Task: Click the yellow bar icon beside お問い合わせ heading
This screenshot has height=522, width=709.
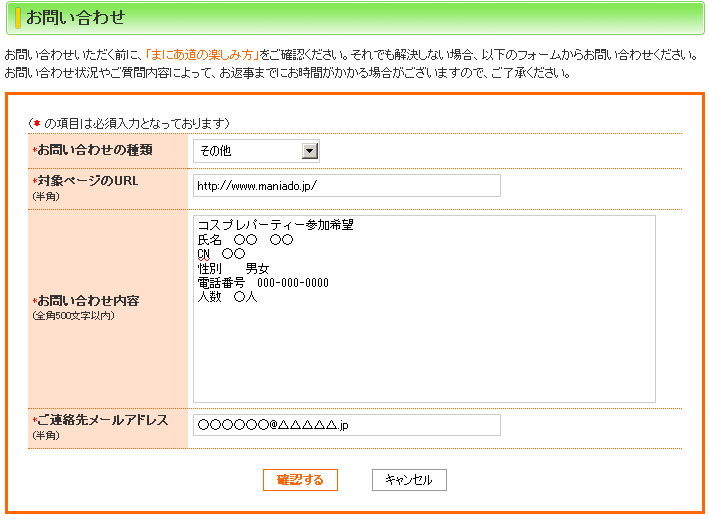Action: tap(18, 17)
